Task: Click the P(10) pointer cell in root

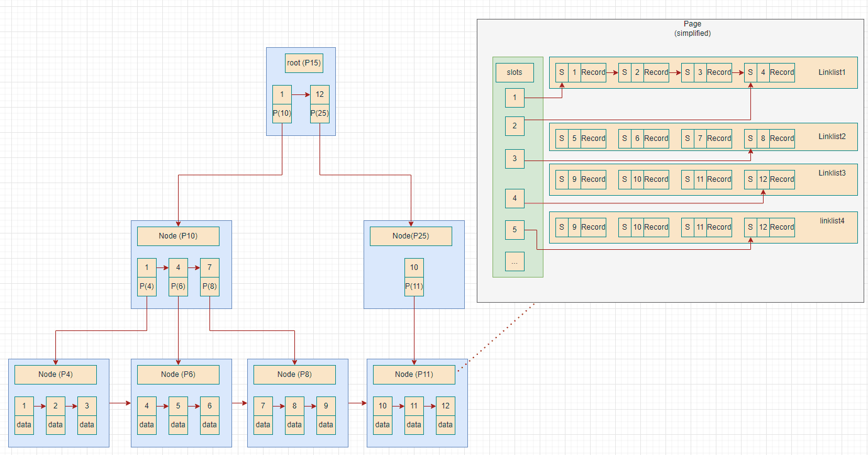Action: pos(281,113)
